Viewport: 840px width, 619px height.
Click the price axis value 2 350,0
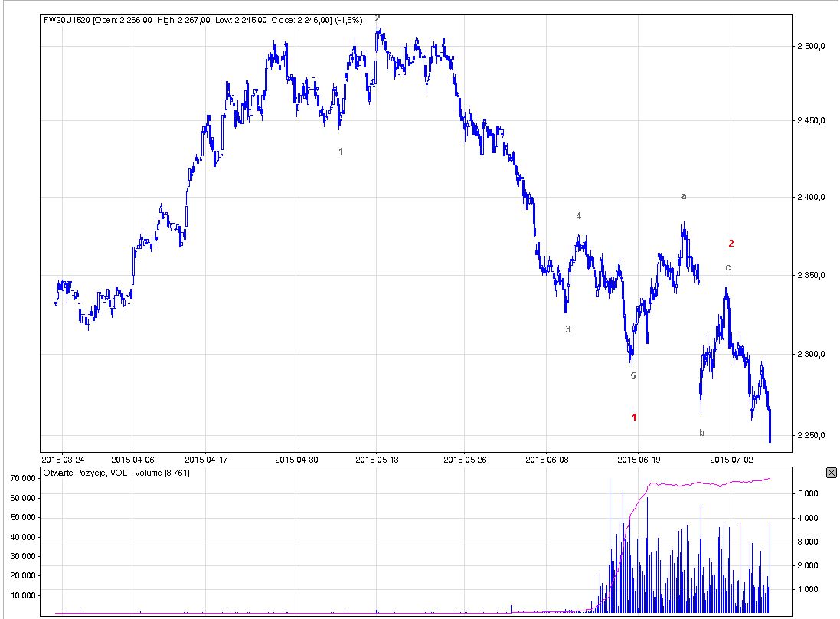[811, 276]
